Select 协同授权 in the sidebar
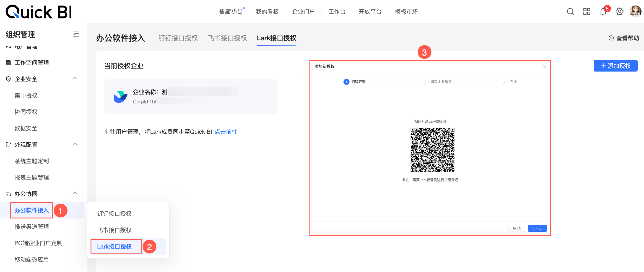This screenshot has height=272, width=644. 26,112
